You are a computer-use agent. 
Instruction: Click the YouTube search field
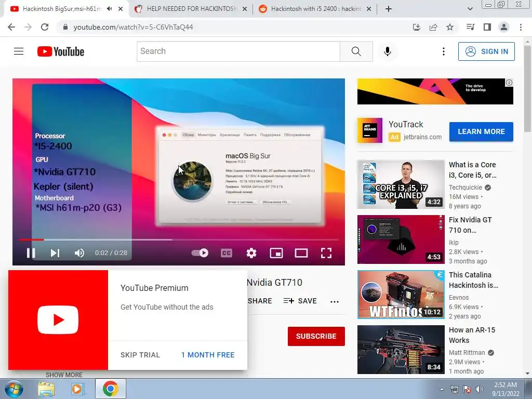coord(238,51)
